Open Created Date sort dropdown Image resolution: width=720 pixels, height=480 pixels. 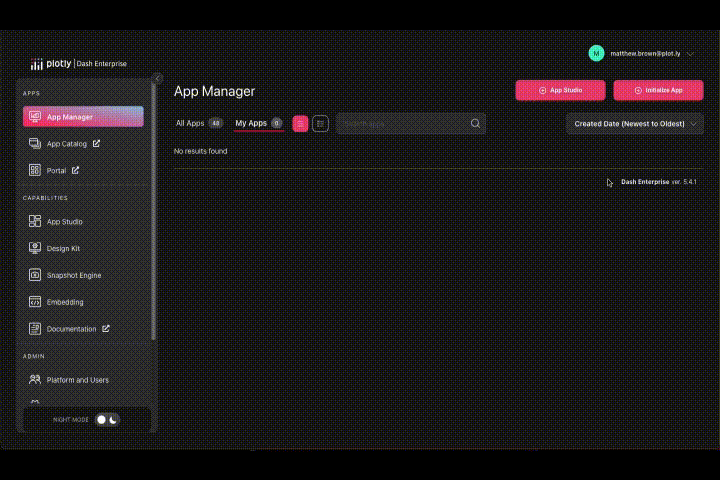(635, 124)
